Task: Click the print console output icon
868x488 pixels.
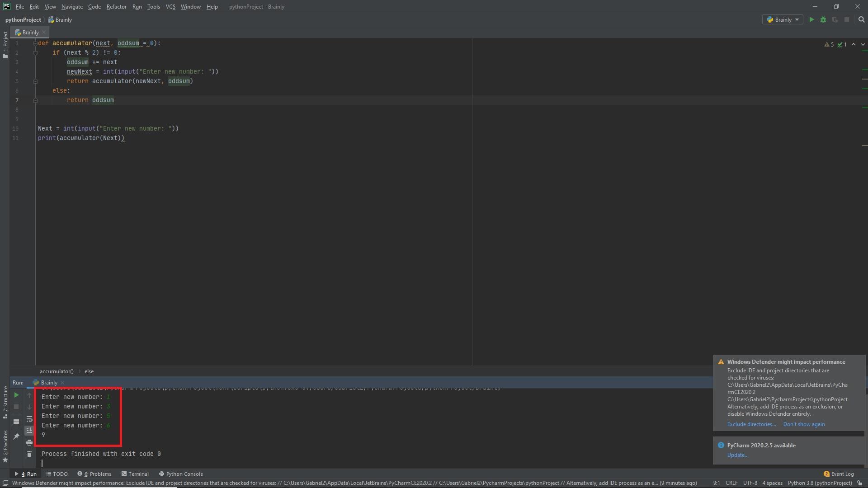Action: [29, 442]
